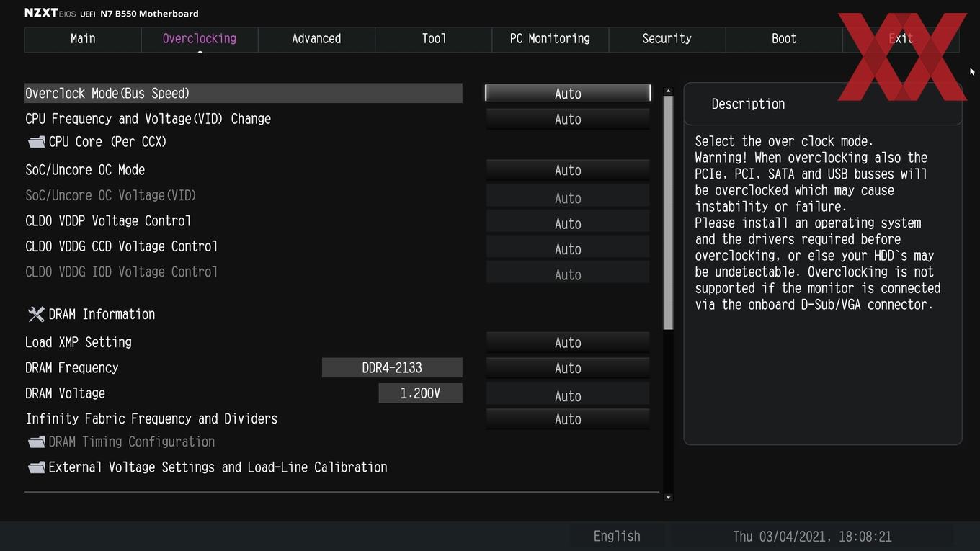Select CLDO VDDG CCD Voltage Control label
The width and height of the screenshot is (980, 551).
tap(121, 246)
